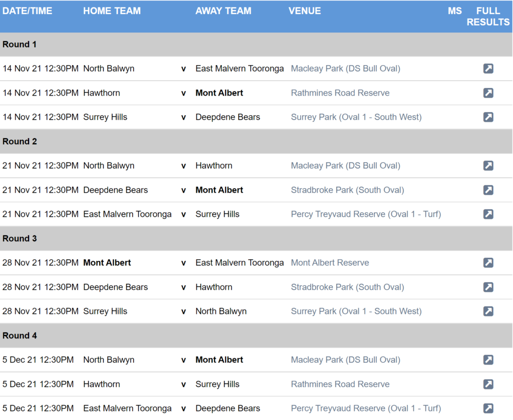Open Macleay Park venue link in Round 1

pos(345,69)
